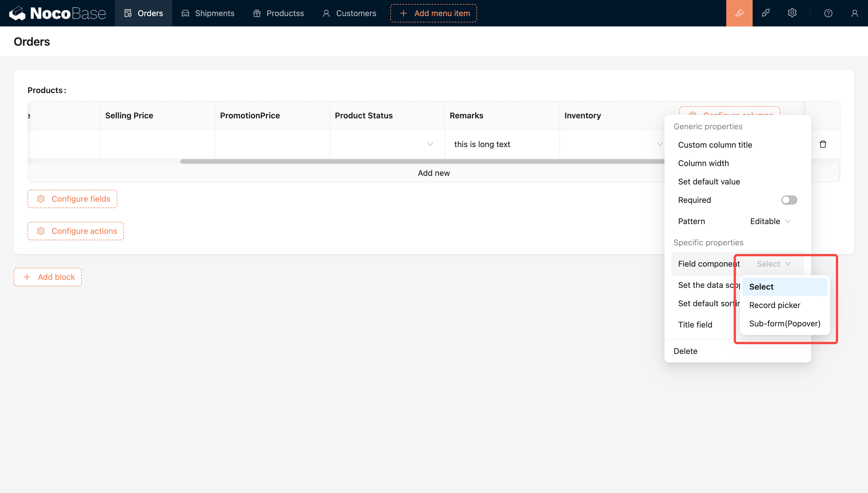The width and height of the screenshot is (868, 493).
Task: Choose Record picker option
Action: point(775,305)
